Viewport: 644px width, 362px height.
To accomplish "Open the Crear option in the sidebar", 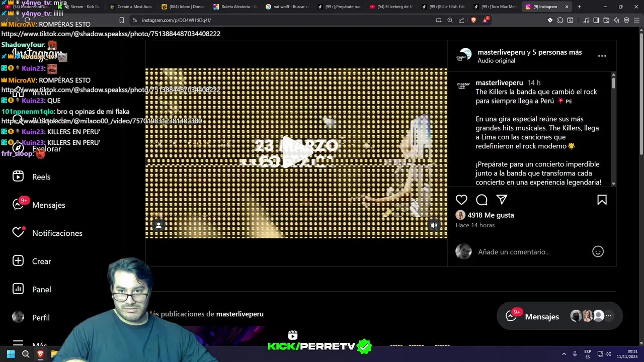I will pyautogui.click(x=32, y=261).
